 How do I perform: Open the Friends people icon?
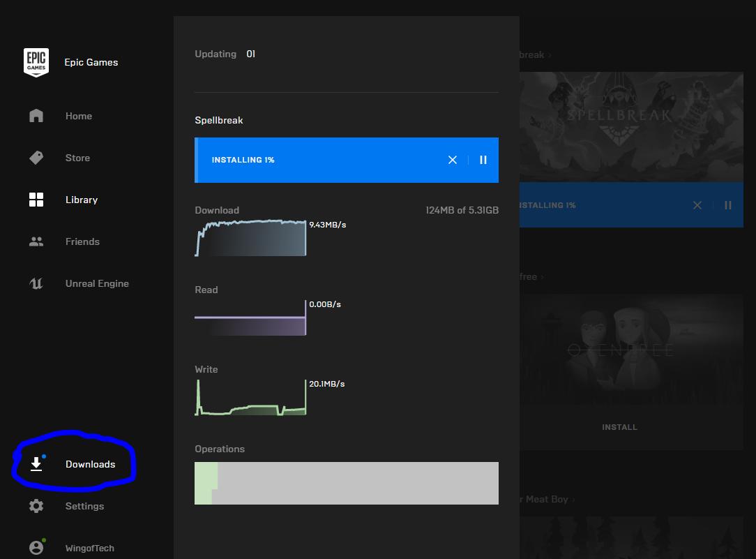coord(36,241)
